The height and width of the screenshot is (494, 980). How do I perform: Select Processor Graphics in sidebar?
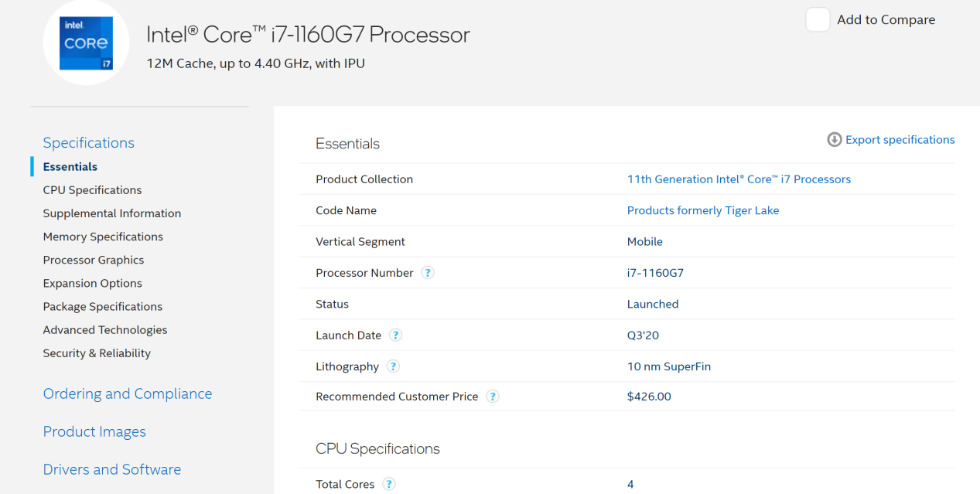(94, 260)
